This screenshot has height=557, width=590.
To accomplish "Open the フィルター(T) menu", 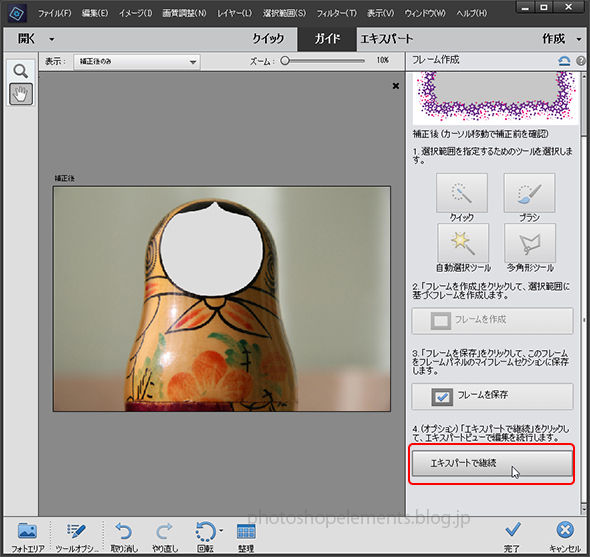I will coord(336,13).
